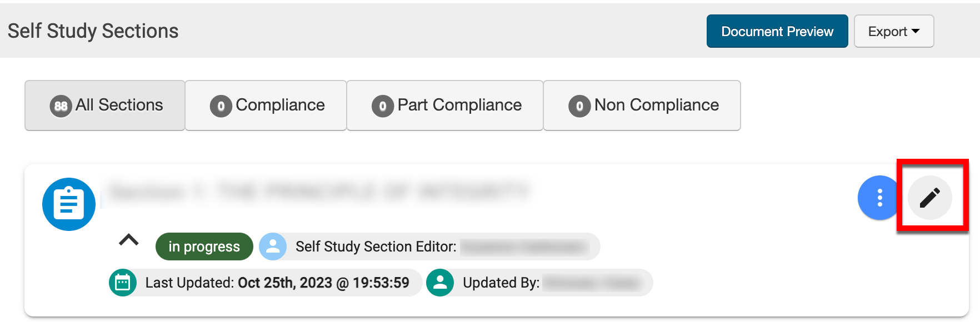This screenshot has height=322, width=980.
Task: Click the Non Compliance zero badge
Action: (x=579, y=105)
